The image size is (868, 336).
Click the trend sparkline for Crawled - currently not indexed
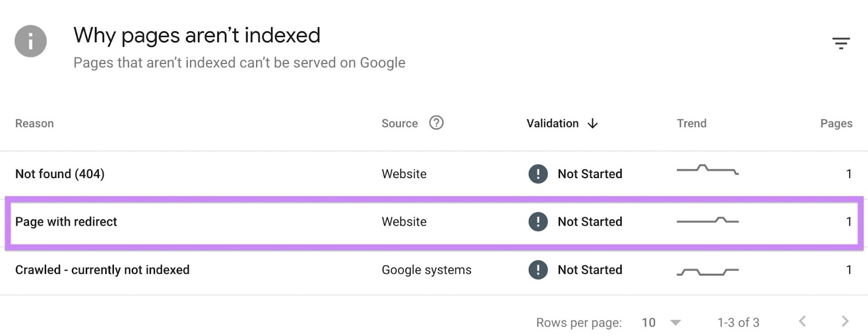click(707, 270)
